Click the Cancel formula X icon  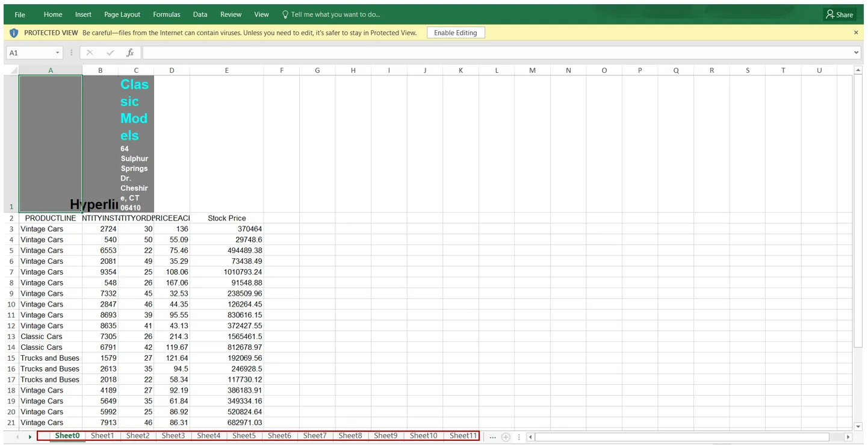click(x=90, y=53)
